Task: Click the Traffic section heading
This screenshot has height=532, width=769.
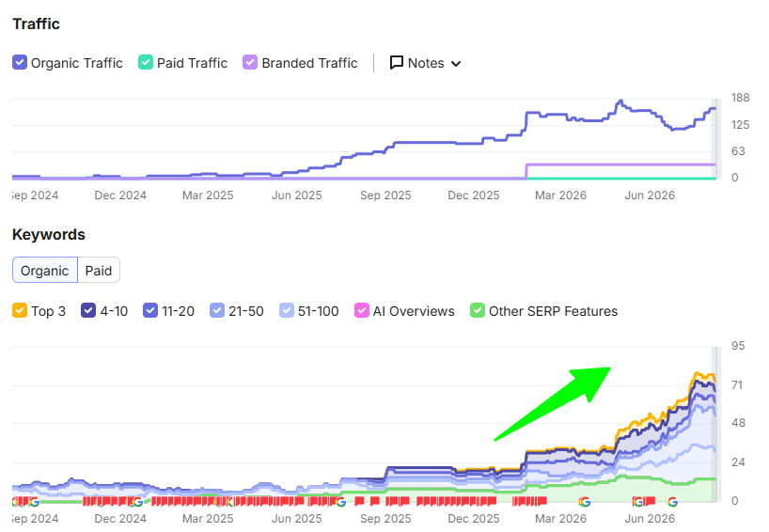Action: point(37,23)
